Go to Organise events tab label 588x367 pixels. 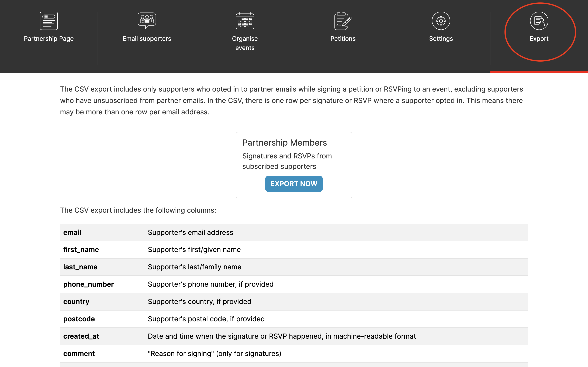245,43
